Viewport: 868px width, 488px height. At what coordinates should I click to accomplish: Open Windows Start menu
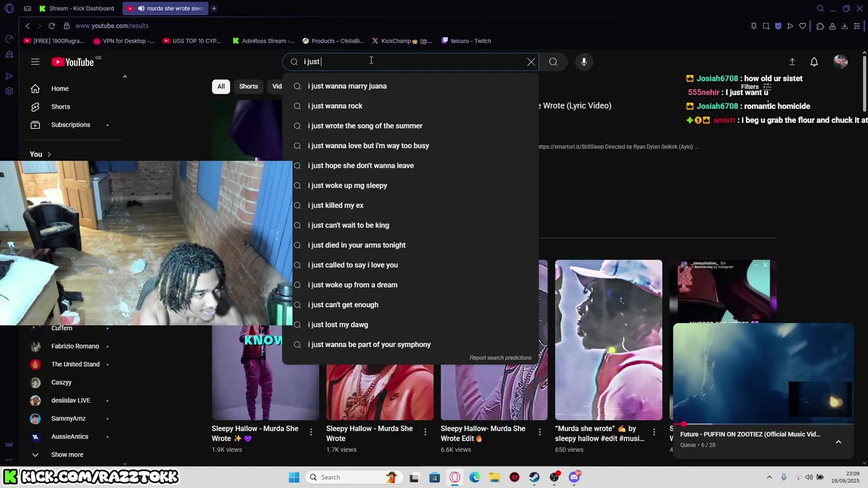[294, 477]
